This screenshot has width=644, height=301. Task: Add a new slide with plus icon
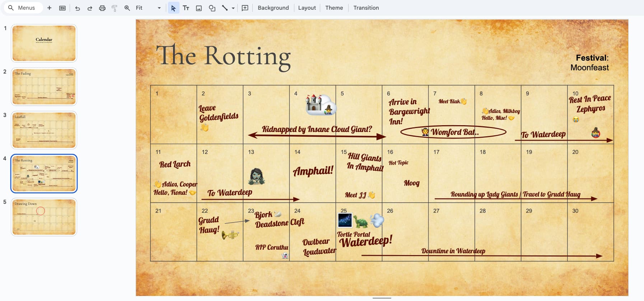click(x=50, y=8)
